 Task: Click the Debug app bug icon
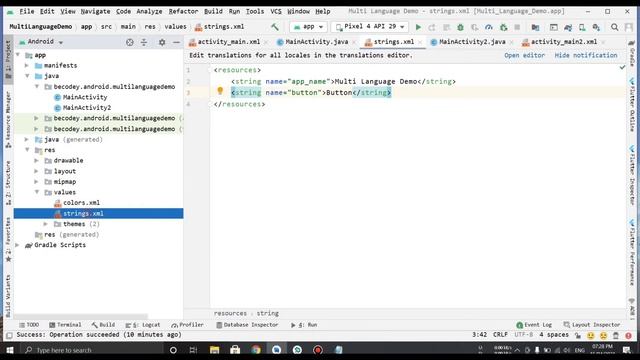click(x=460, y=27)
